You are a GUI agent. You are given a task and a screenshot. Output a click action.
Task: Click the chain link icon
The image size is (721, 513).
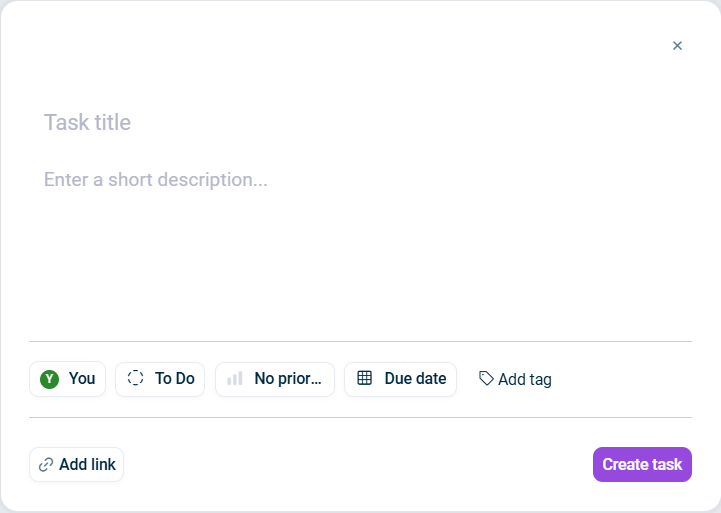pyautogui.click(x=46, y=465)
